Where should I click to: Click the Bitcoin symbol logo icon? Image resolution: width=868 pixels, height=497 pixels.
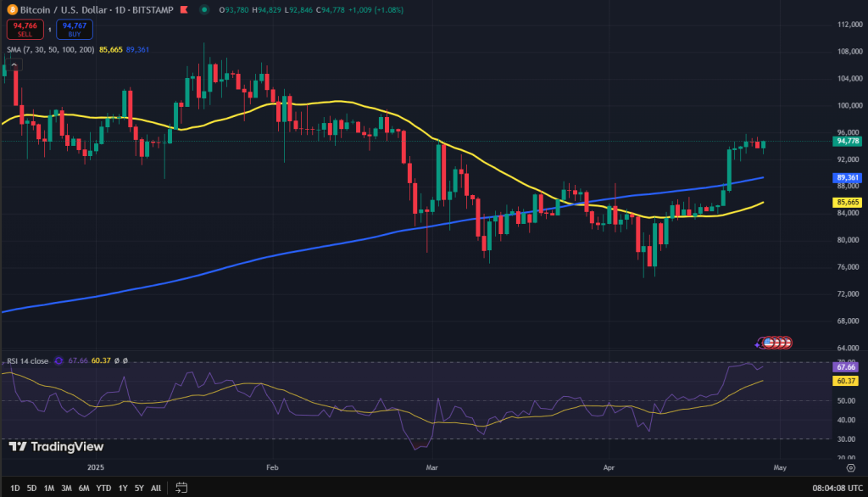[12, 10]
